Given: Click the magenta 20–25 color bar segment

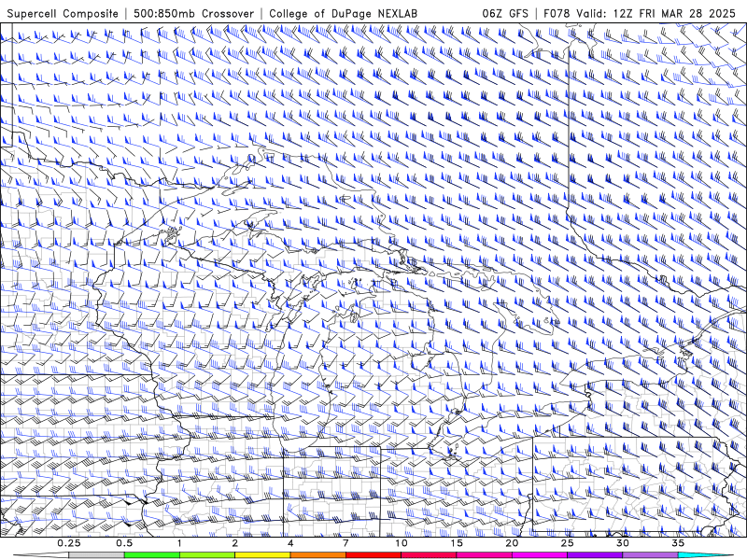Looking at the screenshot, I should (x=540, y=555).
